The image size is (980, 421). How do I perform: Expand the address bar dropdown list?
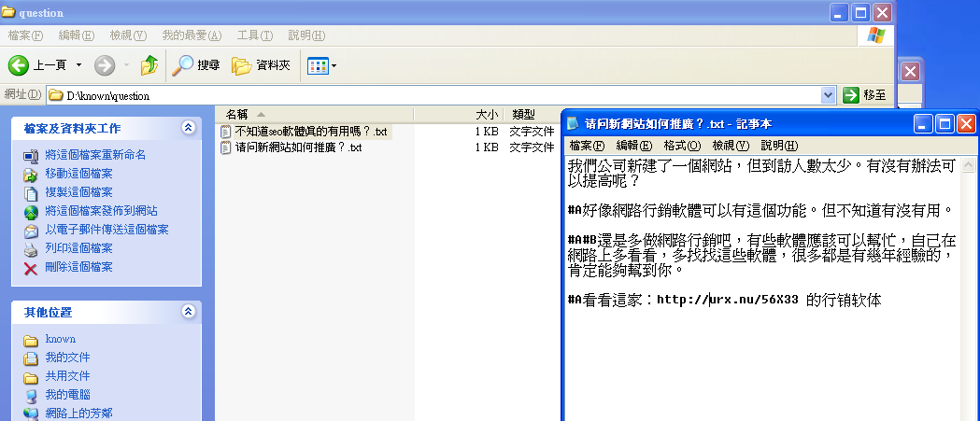(x=828, y=95)
